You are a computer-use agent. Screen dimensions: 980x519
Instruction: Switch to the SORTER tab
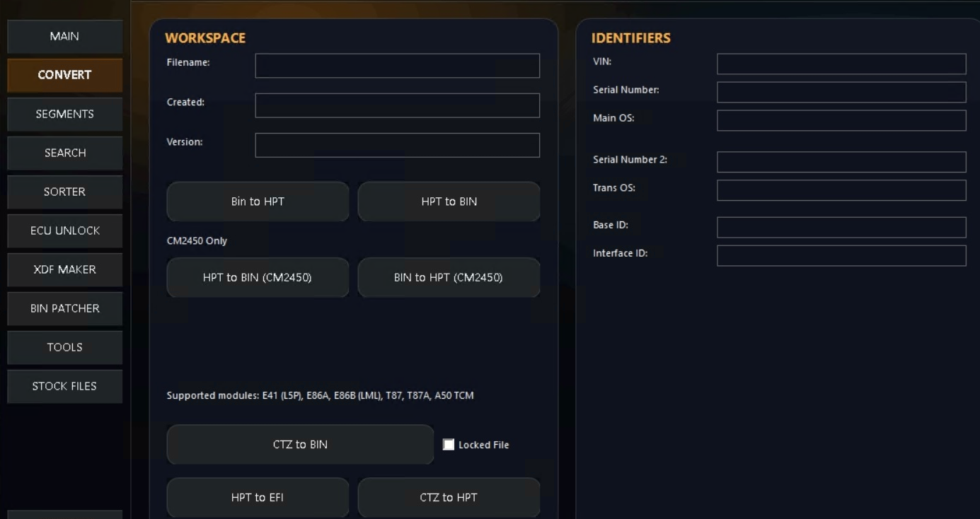64,192
